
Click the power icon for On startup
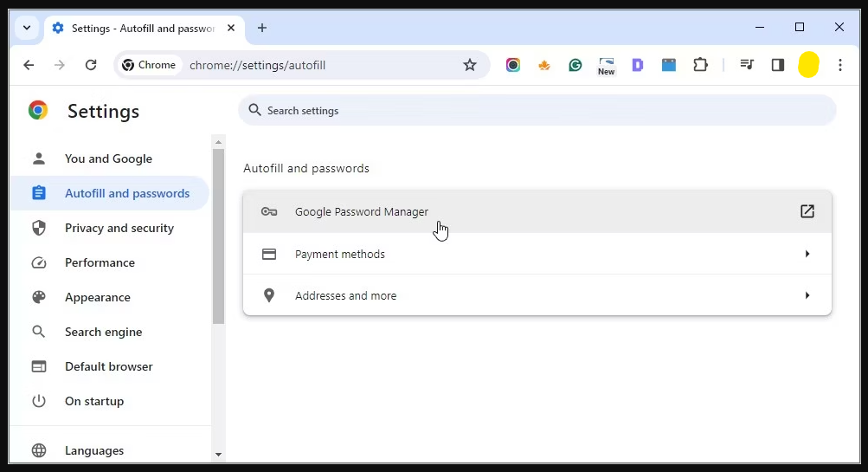(x=39, y=401)
